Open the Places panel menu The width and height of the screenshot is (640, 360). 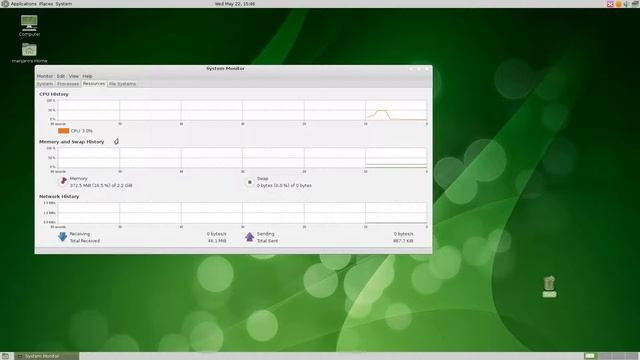coord(46,4)
